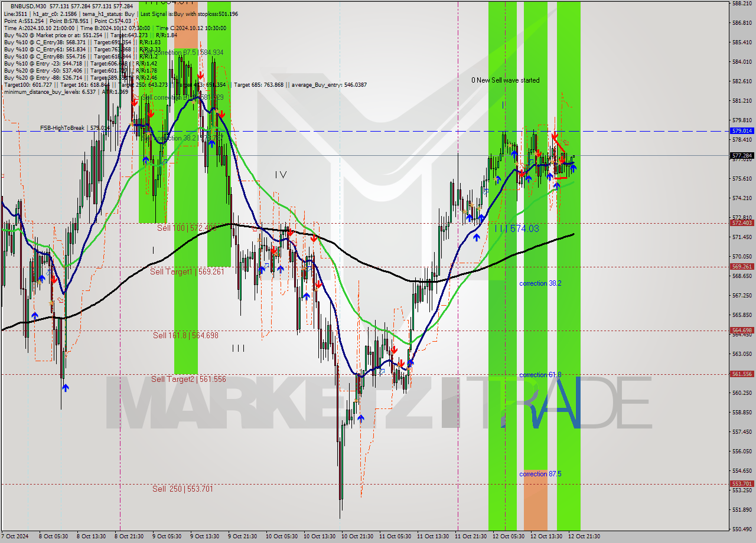The height and width of the screenshot is (543, 756).
Task: Select 'Sell correction 87.5 | 584.934' label
Action: tap(183, 53)
